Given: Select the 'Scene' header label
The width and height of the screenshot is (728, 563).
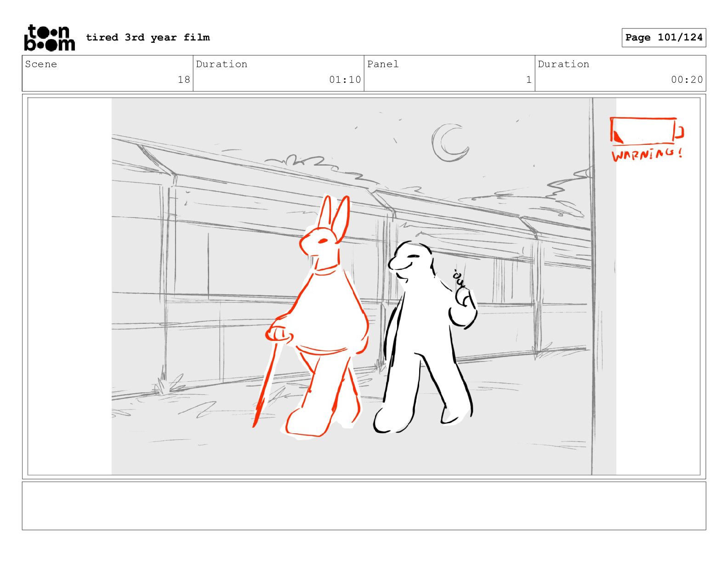Looking at the screenshot, I should 41,64.
